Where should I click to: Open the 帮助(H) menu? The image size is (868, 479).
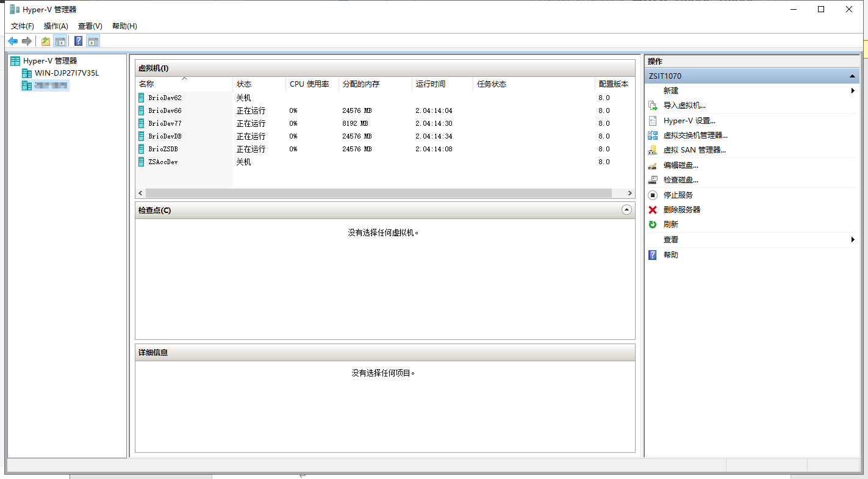[124, 26]
